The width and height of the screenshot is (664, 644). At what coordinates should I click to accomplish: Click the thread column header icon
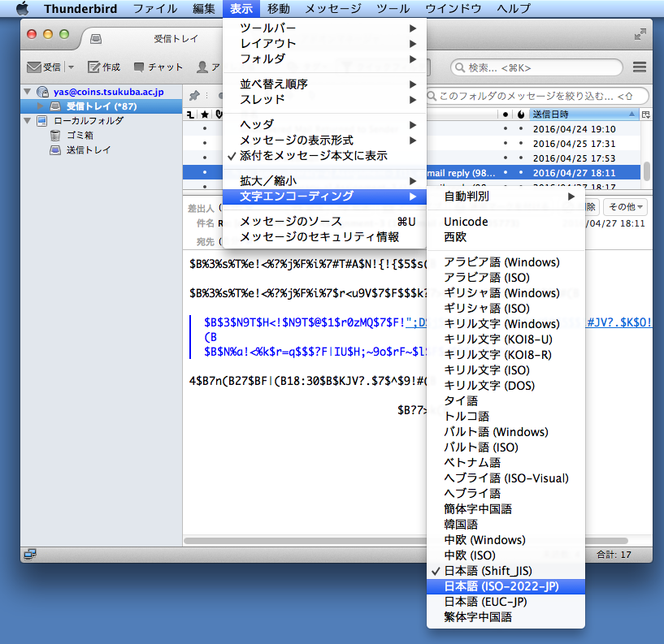190,115
